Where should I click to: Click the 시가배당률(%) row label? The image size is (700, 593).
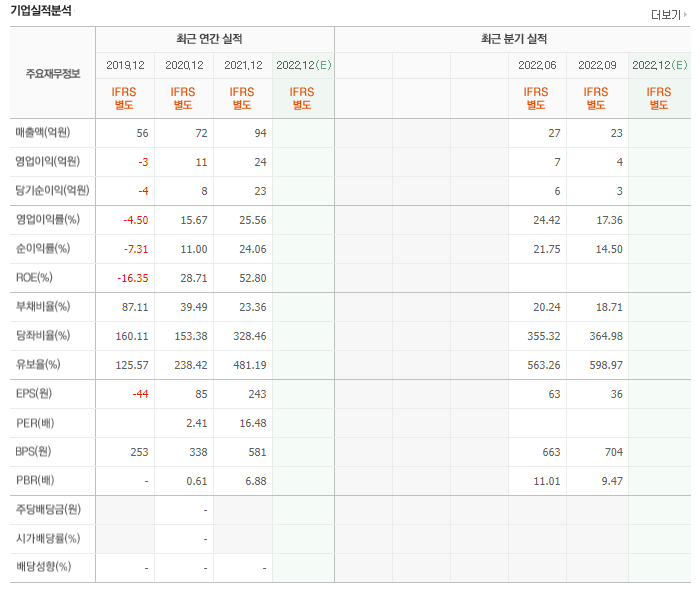[x=48, y=539]
